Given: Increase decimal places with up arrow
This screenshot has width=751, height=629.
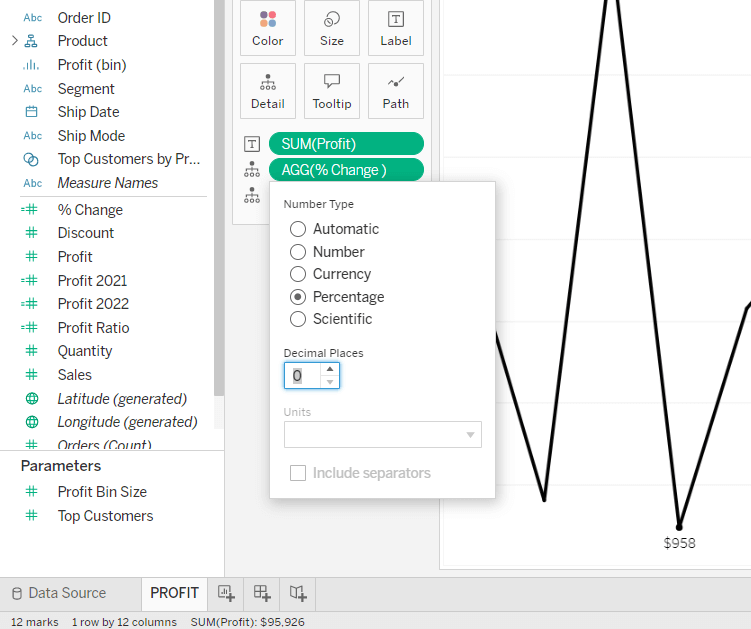Looking at the screenshot, I should (x=330, y=369).
